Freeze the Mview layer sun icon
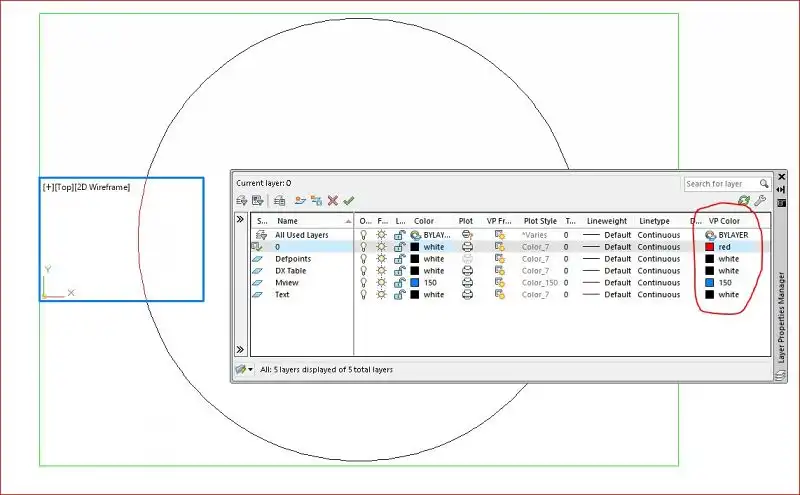800x495 pixels. 381,283
